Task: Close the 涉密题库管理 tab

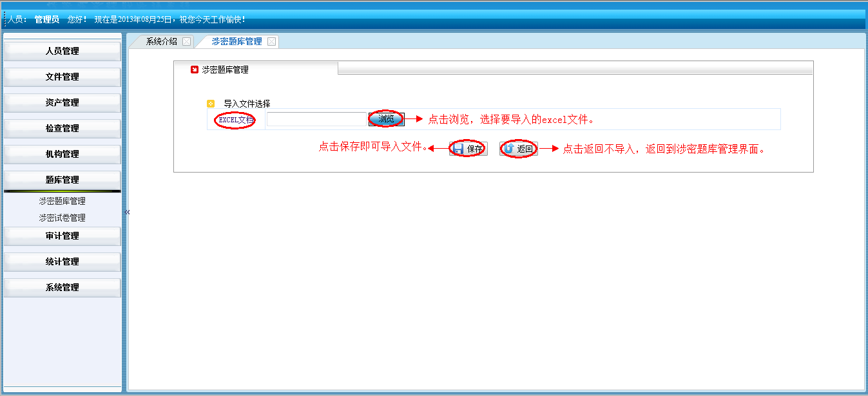Action: click(271, 41)
